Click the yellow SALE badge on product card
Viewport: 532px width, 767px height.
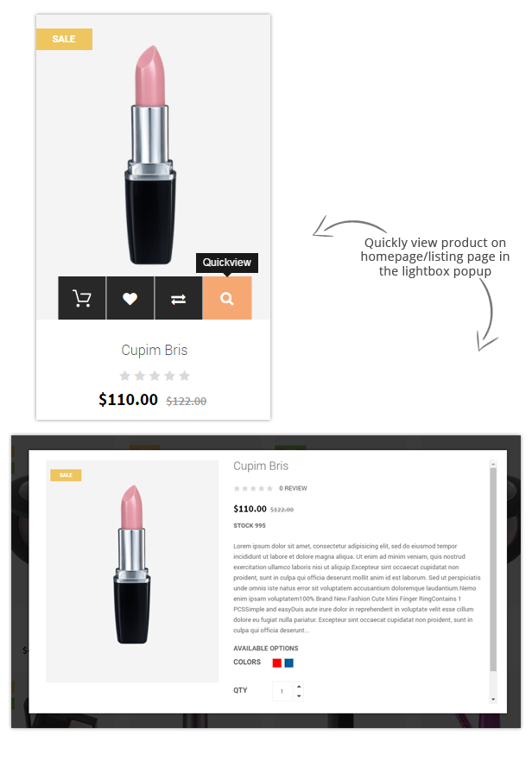(x=64, y=39)
